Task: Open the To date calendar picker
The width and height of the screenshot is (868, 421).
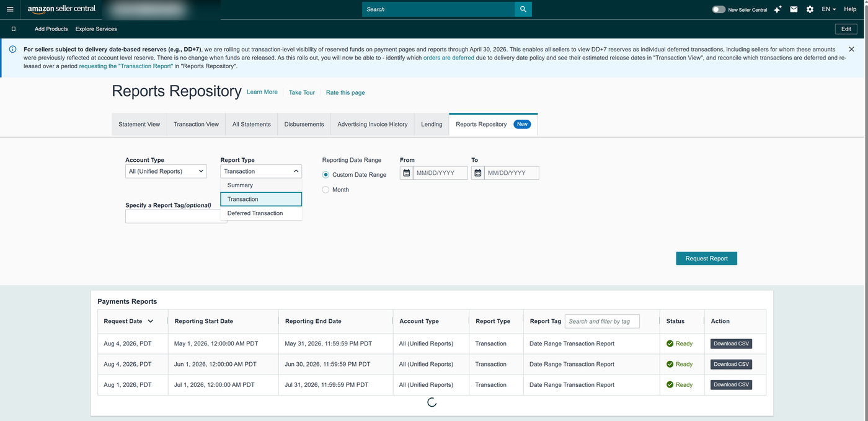Action: (478, 173)
